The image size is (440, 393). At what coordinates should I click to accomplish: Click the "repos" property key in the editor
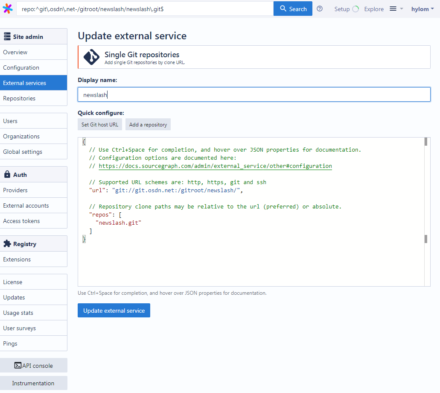click(100, 215)
